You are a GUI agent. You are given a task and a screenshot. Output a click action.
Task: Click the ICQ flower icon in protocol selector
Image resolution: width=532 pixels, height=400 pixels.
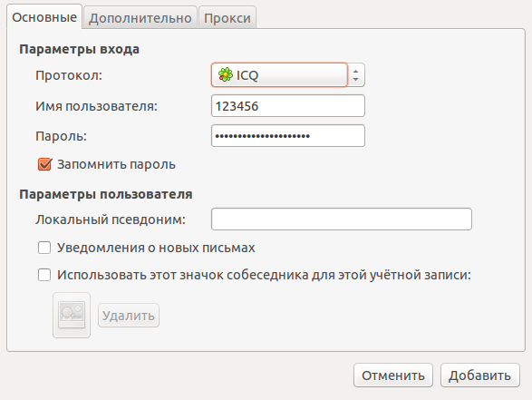[x=226, y=74]
